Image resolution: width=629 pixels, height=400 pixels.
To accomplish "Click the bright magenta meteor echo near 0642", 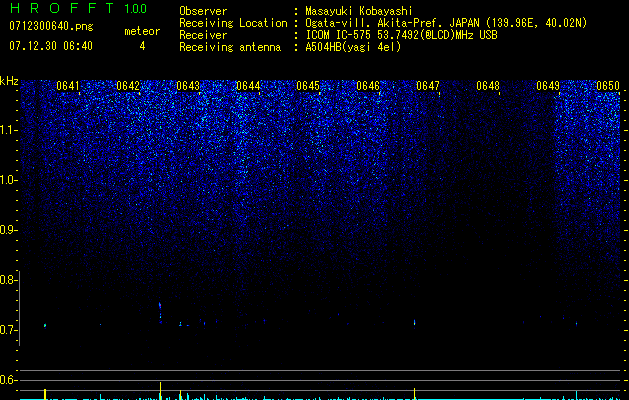I will click(160, 306).
